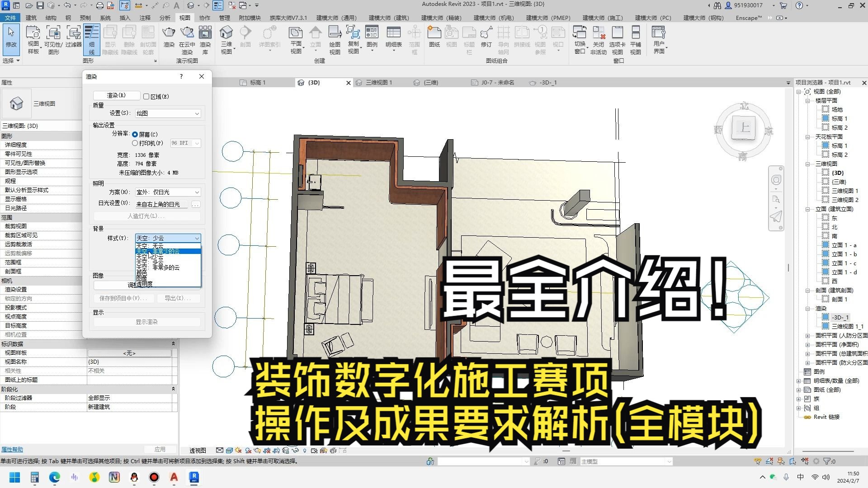Click 平铺视图 tile views icon
The height and width of the screenshot is (488, 868).
pyautogui.click(x=636, y=40)
